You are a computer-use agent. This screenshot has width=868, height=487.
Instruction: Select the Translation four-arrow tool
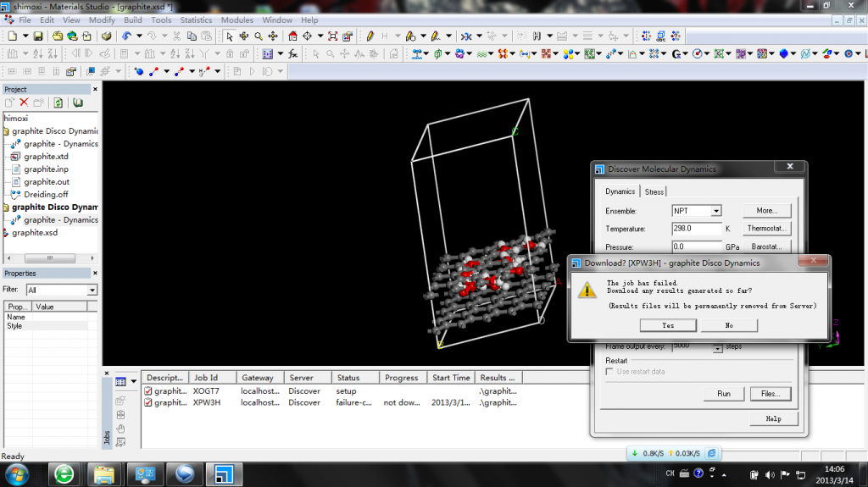(273, 36)
